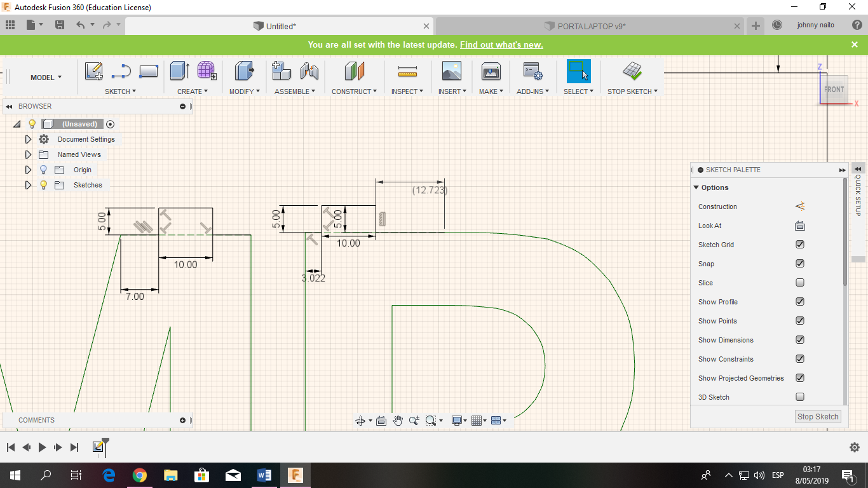Open the ASSEMBLE menu dropdown
Viewport: 868px width, 488px height.
pyautogui.click(x=295, y=91)
